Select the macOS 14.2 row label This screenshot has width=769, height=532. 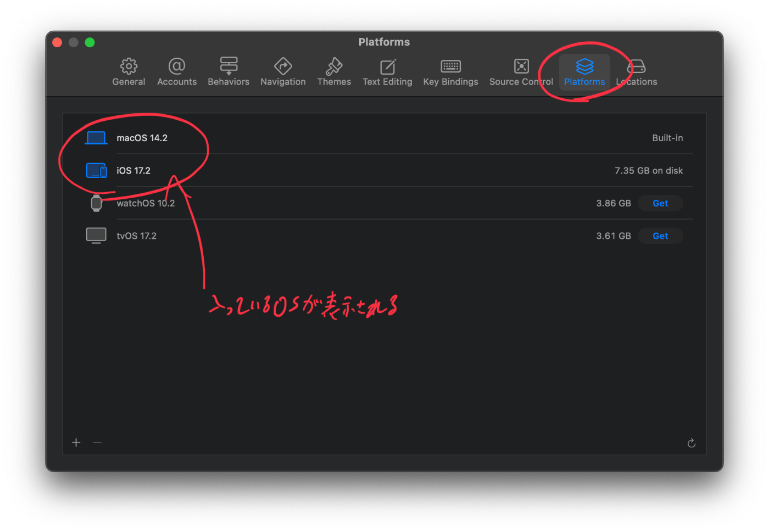pyautogui.click(x=142, y=138)
